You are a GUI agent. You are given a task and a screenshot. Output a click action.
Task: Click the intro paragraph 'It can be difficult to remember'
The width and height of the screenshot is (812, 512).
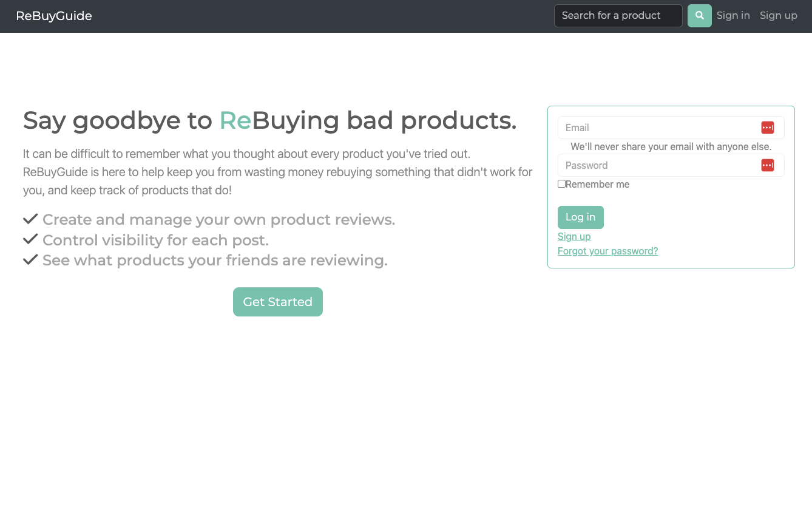pyautogui.click(x=278, y=172)
